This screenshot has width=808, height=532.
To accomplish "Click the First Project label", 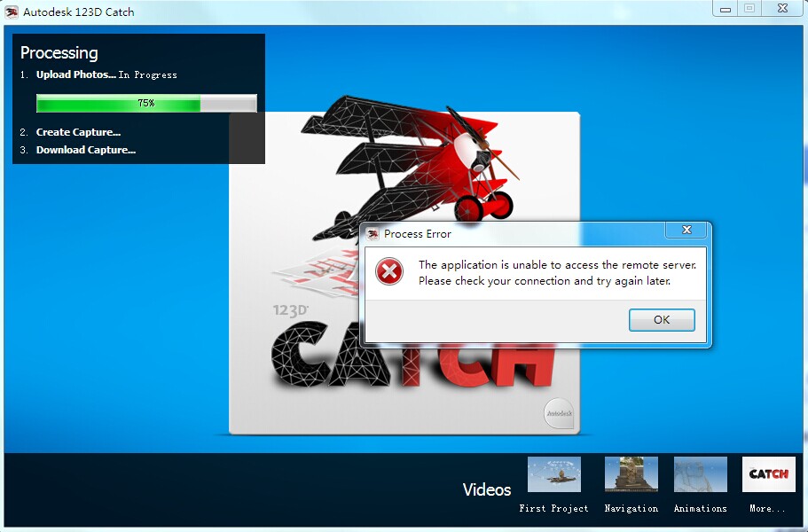I will click(x=553, y=508).
